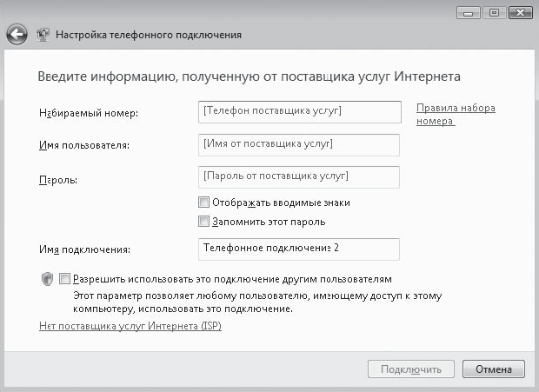Image resolution: width=539 pixels, height=392 pixels.
Task: Minimize the connection setup window
Action: tap(468, 13)
